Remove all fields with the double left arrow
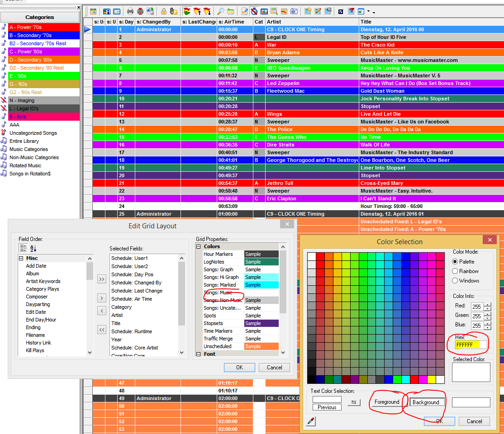Viewport: 504px width, 434px height. (102, 330)
